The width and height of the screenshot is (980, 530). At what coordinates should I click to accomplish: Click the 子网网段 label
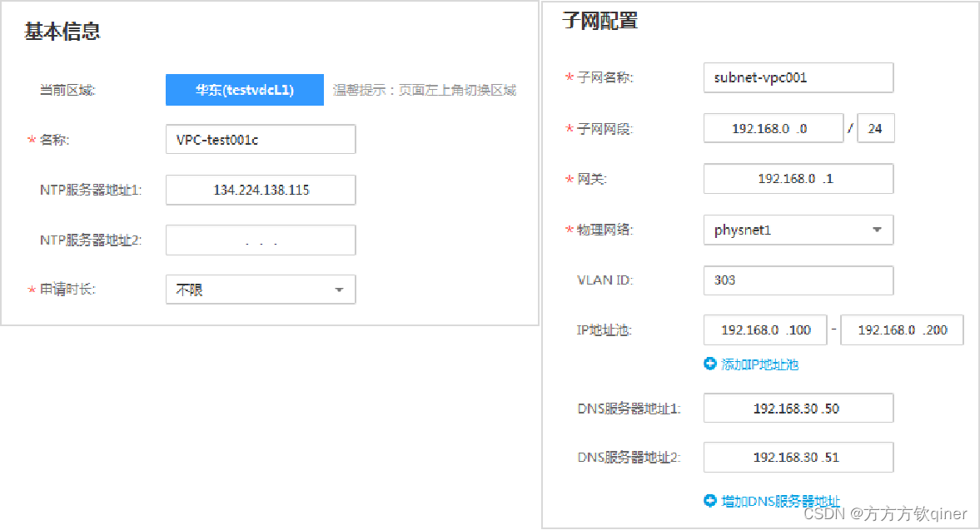605,129
